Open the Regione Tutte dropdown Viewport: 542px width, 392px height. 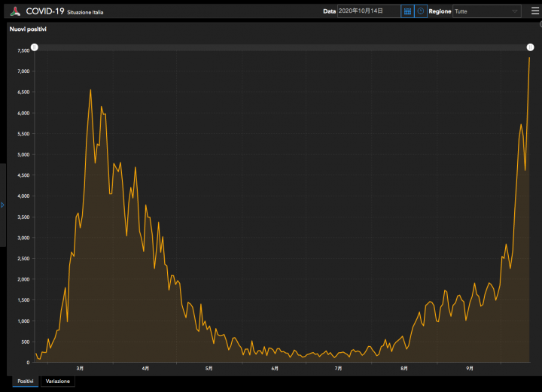click(487, 11)
